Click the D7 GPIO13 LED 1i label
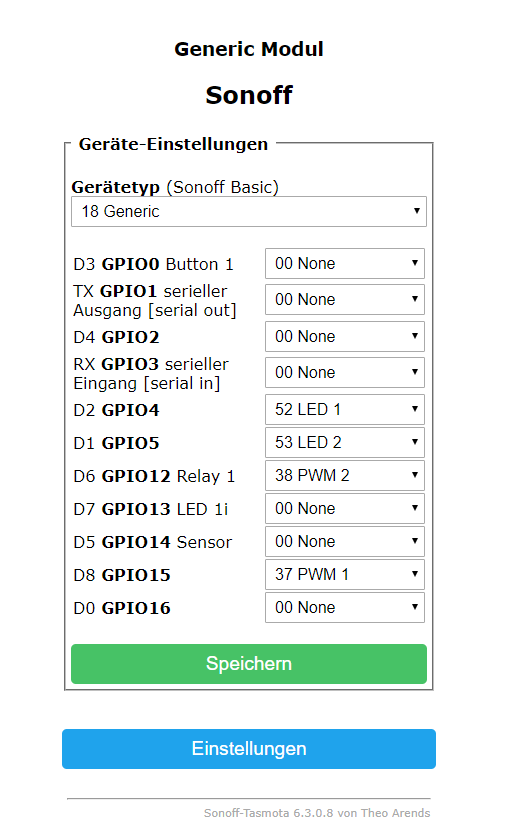This screenshot has width=524, height=836. coord(151,509)
